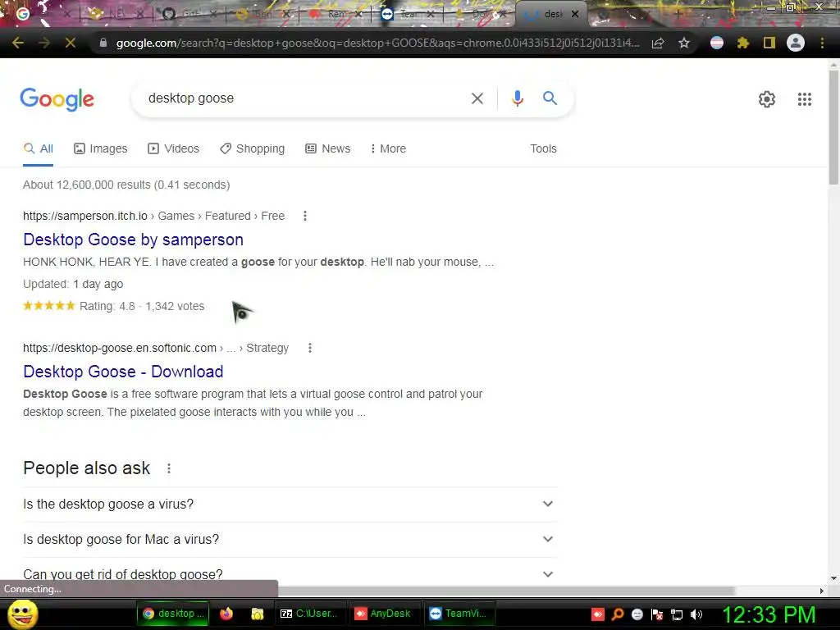This screenshot has width=840, height=630.
Task: Start voice search microphone
Action: [x=517, y=98]
